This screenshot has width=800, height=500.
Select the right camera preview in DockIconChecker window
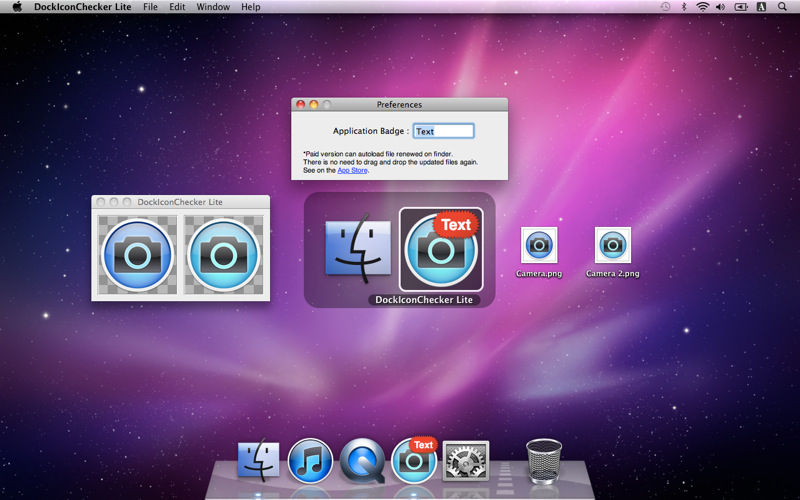(x=223, y=255)
